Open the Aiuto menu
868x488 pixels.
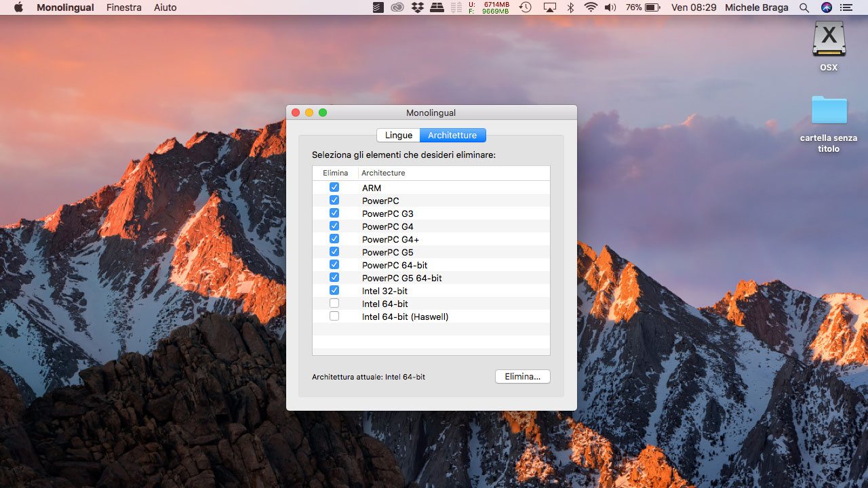pyautogui.click(x=165, y=7)
